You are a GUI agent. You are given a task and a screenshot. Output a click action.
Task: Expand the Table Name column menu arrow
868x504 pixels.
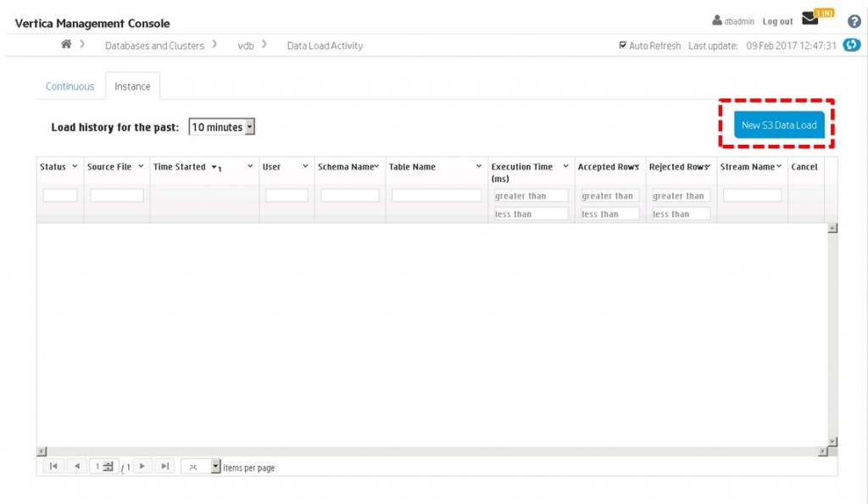point(479,167)
